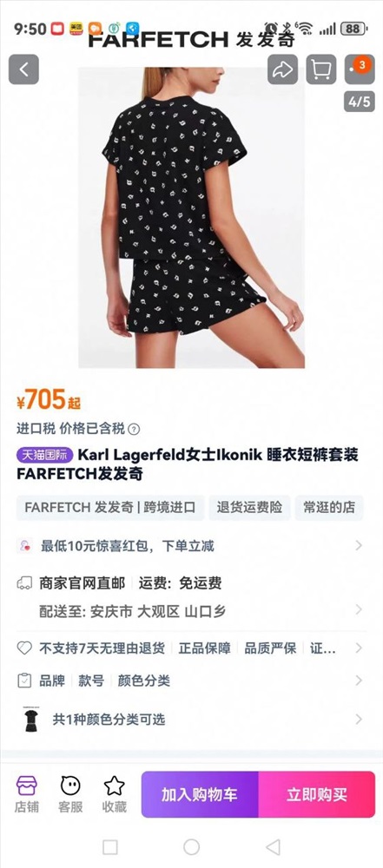383x868 pixels.
Task: Expand 品牌 款号 颜色分类 parameters row
Action: [x=191, y=681]
